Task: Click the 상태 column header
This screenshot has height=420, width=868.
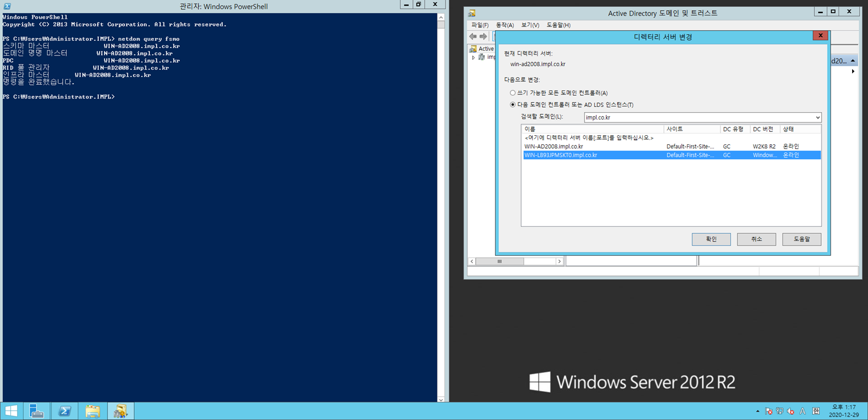Action: 800,130
